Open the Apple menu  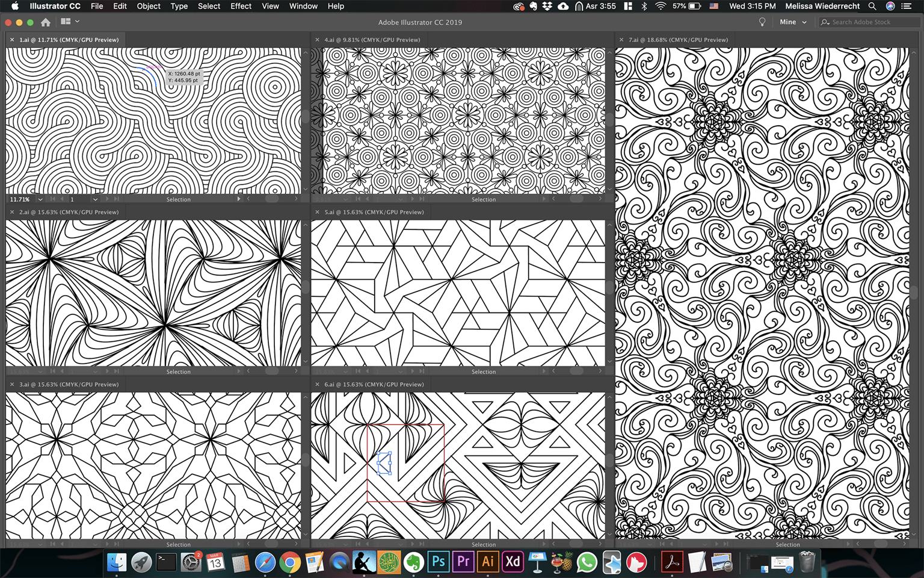pyautogui.click(x=15, y=6)
